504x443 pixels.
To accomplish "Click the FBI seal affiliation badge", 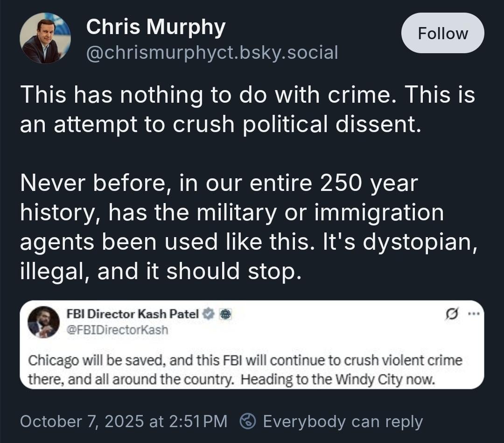I will [225, 315].
